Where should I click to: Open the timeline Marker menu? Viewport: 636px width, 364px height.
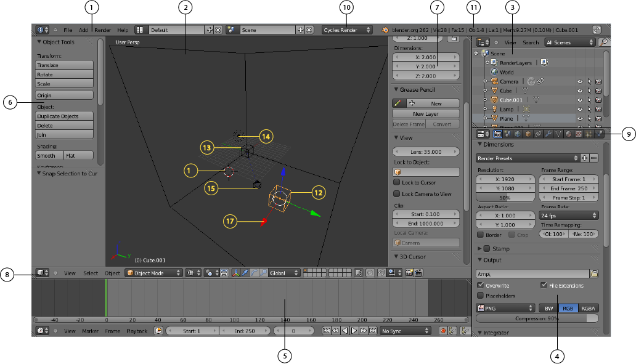[x=90, y=331]
